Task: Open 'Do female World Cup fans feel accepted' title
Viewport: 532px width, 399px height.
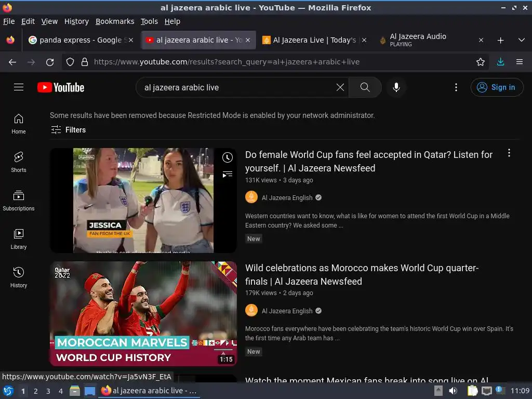Action: 368,161
